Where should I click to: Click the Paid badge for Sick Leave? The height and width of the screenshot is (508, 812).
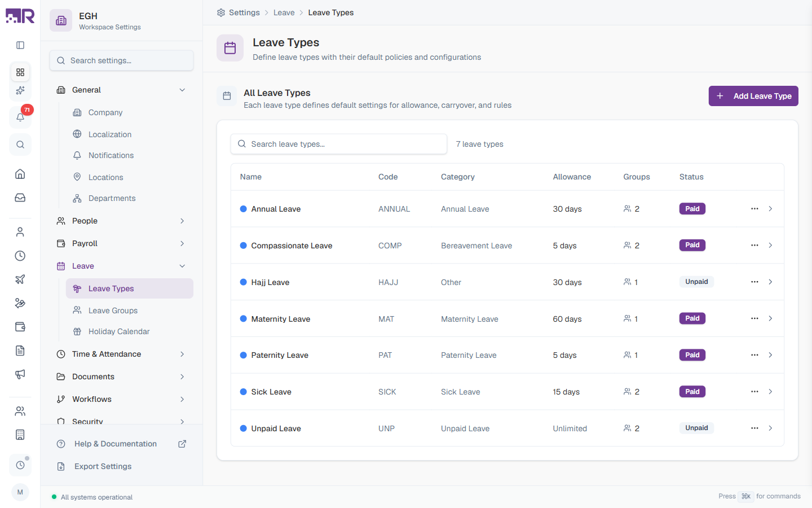pyautogui.click(x=692, y=392)
